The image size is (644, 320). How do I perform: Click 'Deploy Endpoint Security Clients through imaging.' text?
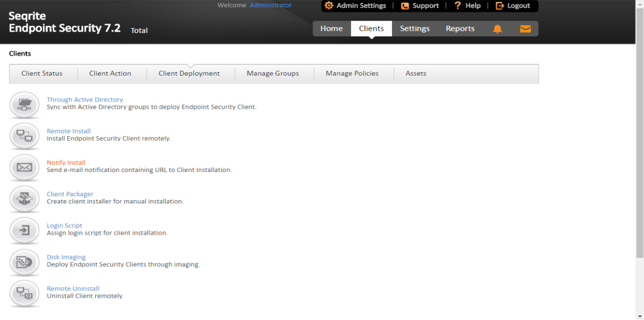(123, 265)
